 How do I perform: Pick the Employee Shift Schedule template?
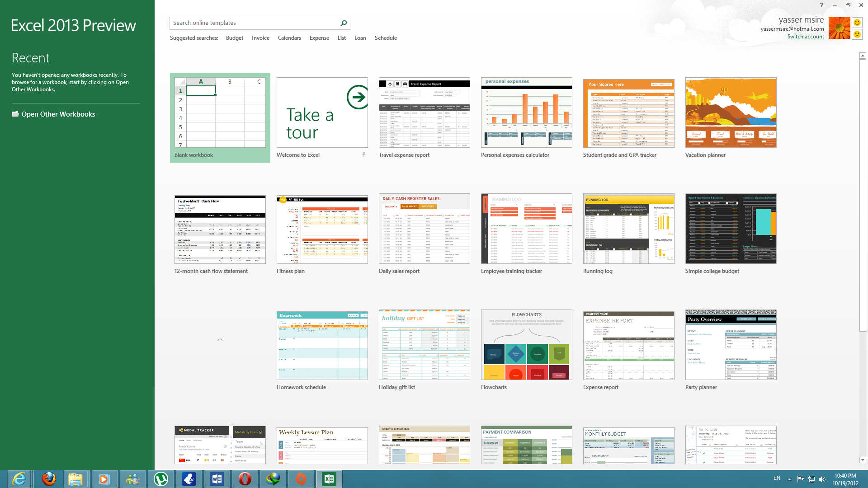coord(425,445)
